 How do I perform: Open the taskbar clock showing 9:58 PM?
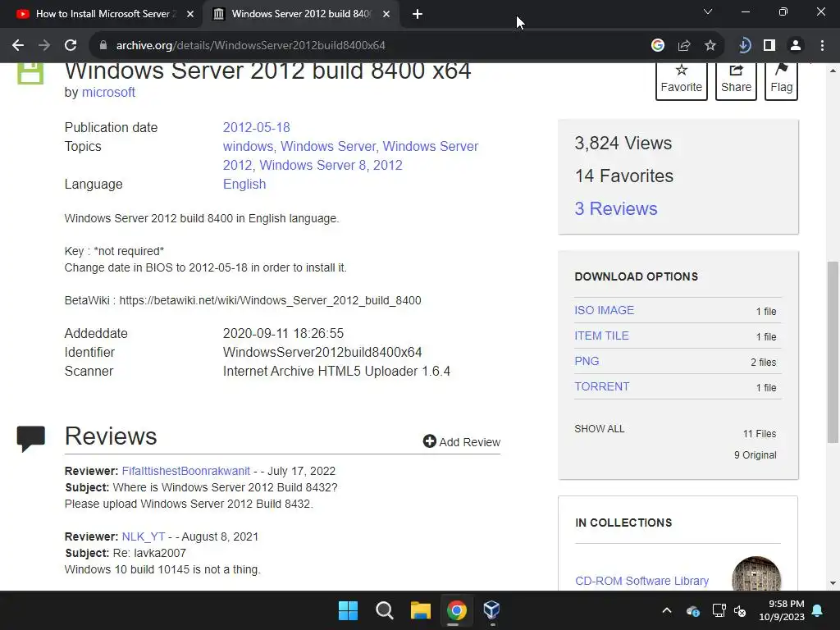click(x=782, y=610)
